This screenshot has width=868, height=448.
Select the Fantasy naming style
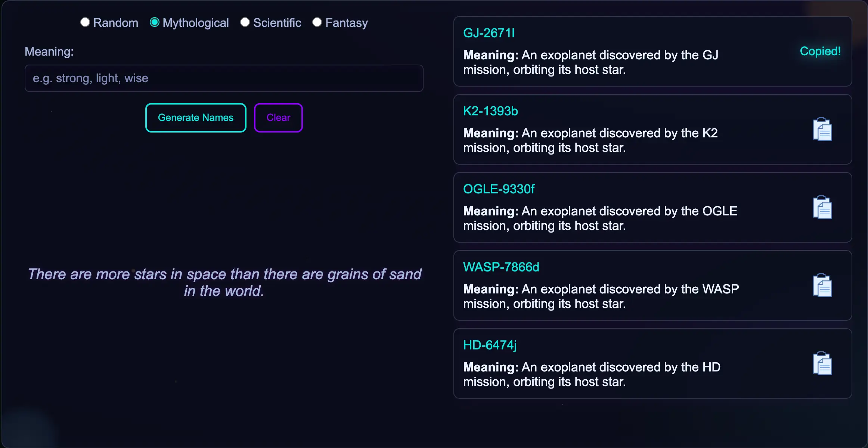tap(317, 22)
